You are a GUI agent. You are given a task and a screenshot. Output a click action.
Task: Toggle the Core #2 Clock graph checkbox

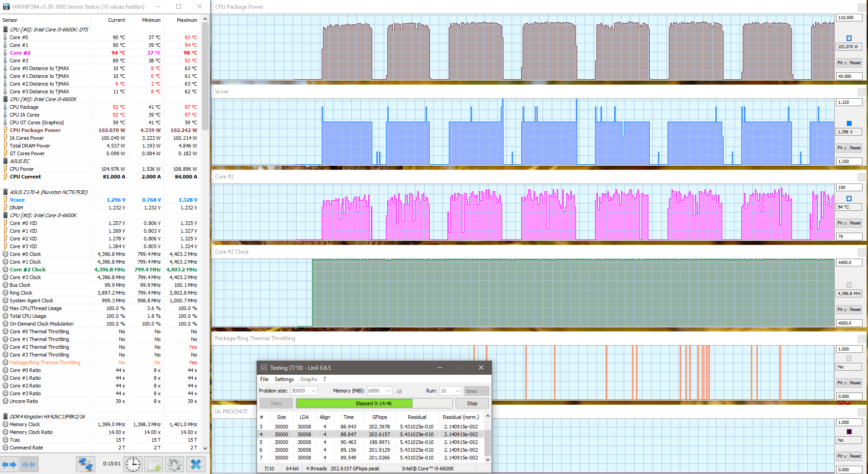coord(849,285)
